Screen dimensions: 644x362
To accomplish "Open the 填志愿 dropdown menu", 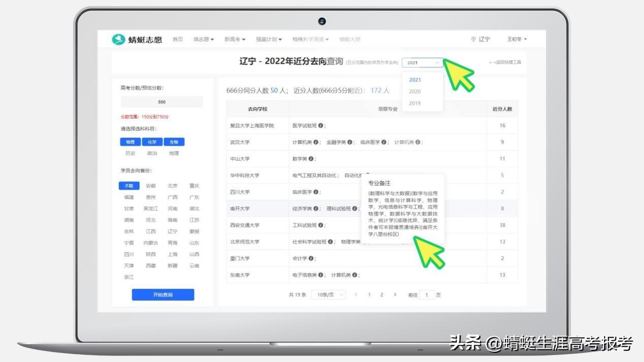I will [x=204, y=40].
